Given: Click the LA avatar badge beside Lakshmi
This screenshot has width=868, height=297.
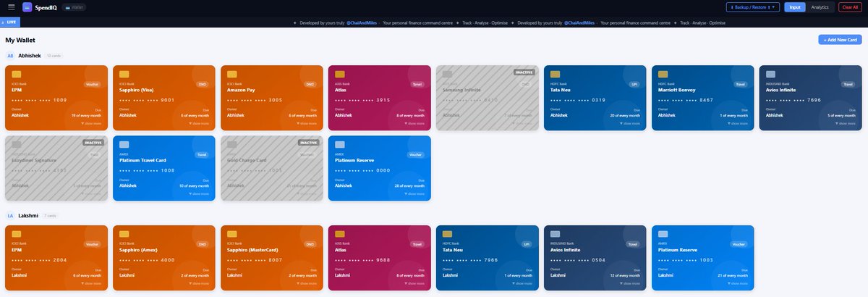Looking at the screenshot, I should click(x=10, y=216).
